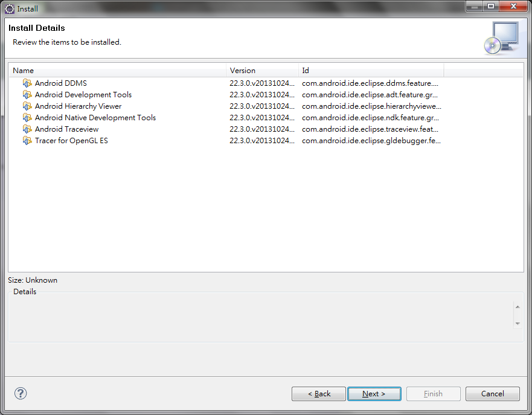Sort the list by the Name column header
This screenshot has width=532, height=415.
[117, 70]
